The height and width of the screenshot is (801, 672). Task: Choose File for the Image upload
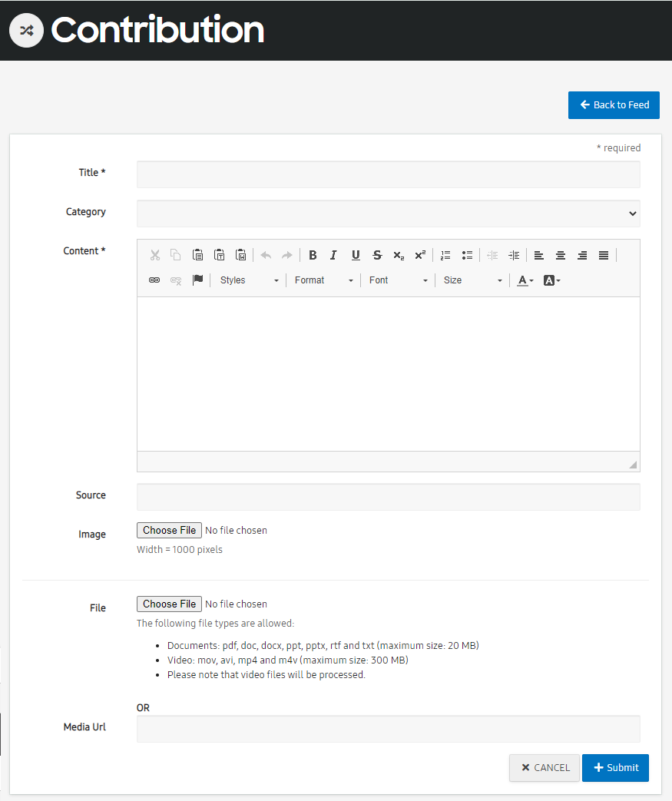(x=169, y=530)
